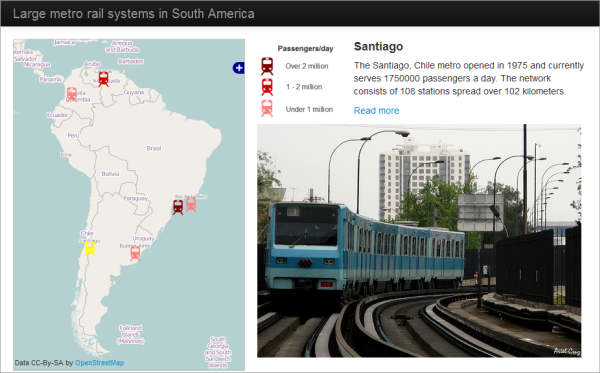Viewport: 600px width, 373px height.
Task: Click the Peru label on the map
Action: click(73, 135)
